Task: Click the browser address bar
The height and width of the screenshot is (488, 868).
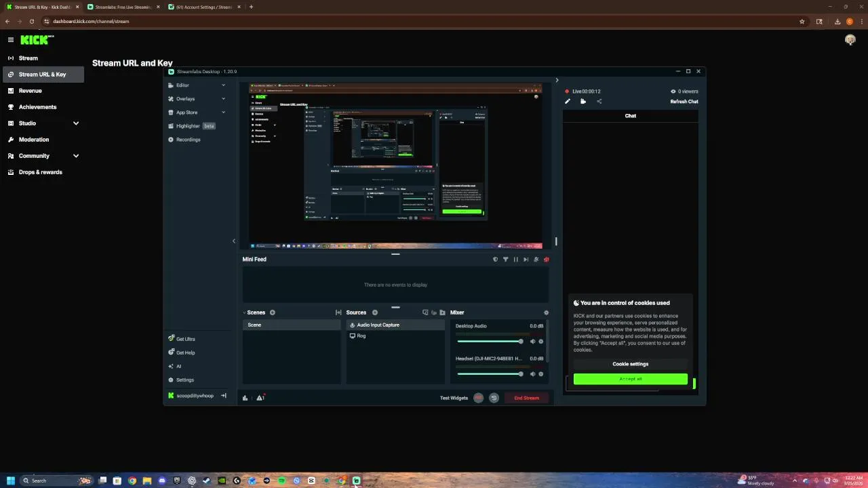Action: (x=420, y=21)
